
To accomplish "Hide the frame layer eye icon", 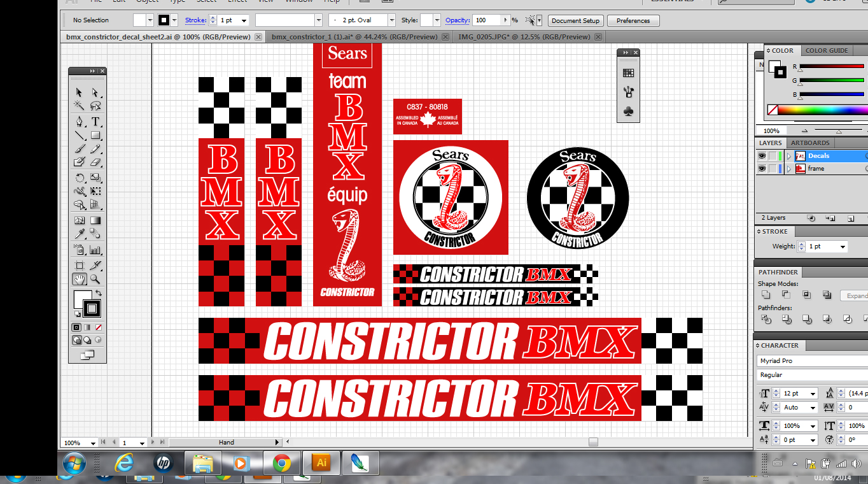I will (762, 169).
